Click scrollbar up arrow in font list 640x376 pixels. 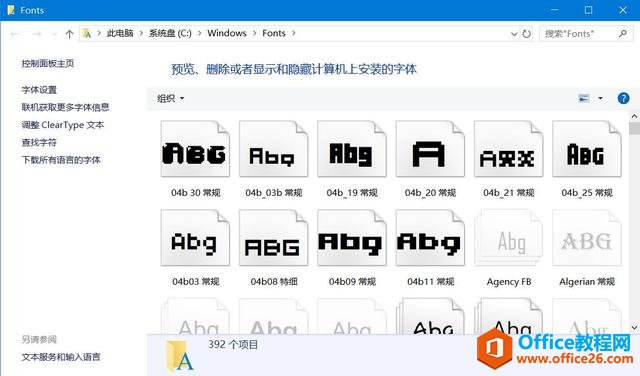pos(634,117)
